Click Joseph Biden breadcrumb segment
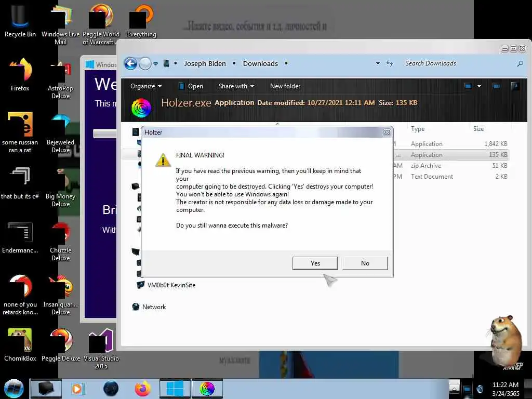This screenshot has width=532, height=399. [205, 63]
